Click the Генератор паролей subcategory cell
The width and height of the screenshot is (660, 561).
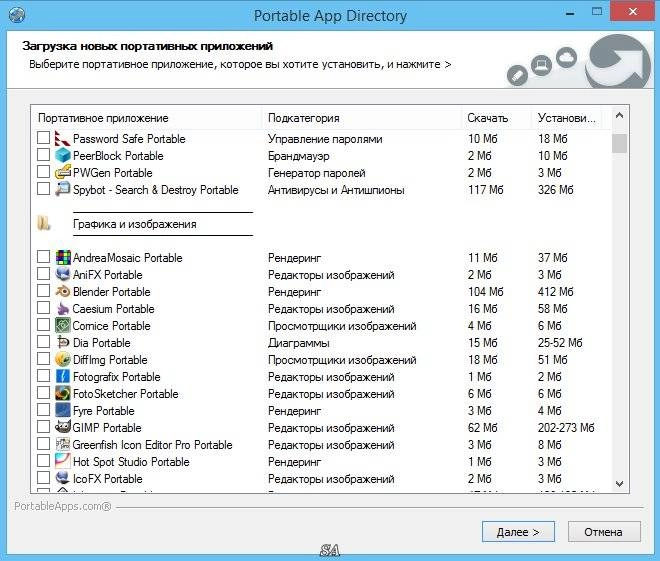tap(317, 173)
